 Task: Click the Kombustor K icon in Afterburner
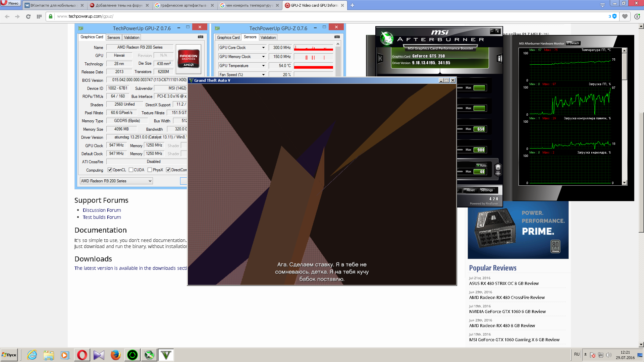pos(380,58)
